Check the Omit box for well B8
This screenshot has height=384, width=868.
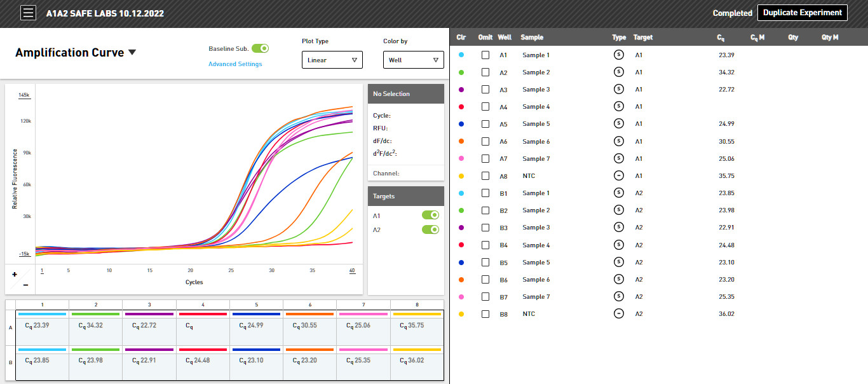485,314
